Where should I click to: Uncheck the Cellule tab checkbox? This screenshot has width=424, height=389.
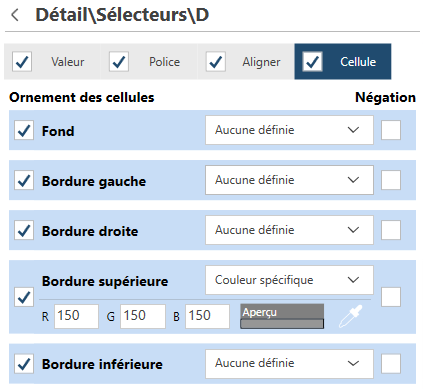(x=312, y=62)
